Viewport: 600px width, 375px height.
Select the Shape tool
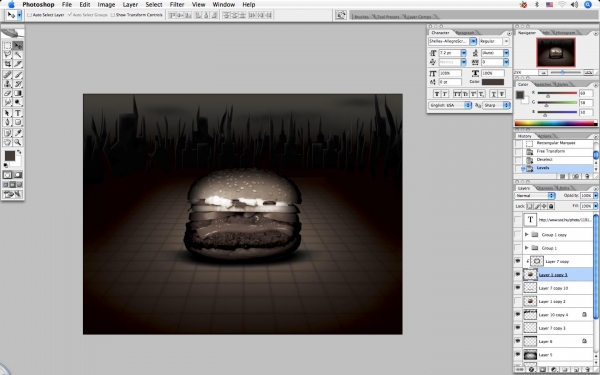coord(18,122)
